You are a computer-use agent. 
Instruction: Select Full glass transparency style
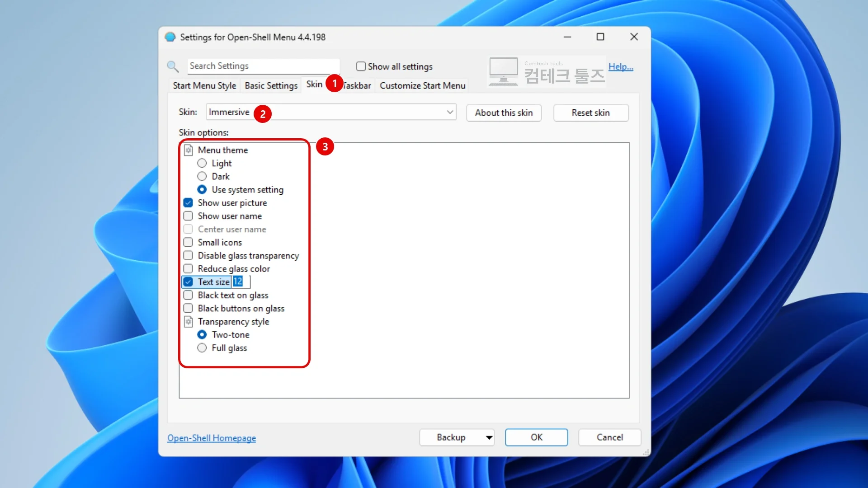(x=202, y=348)
